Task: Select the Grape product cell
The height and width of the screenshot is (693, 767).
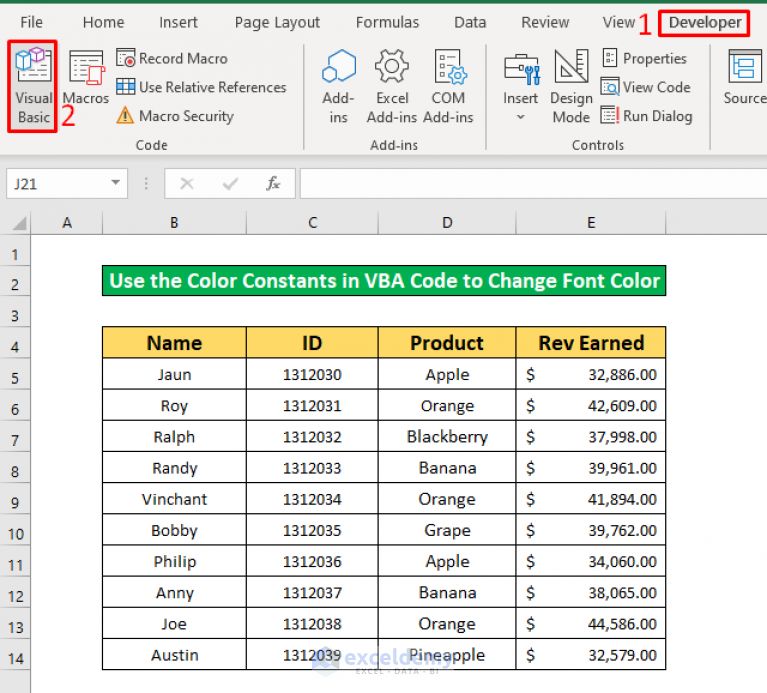Action: [447, 530]
